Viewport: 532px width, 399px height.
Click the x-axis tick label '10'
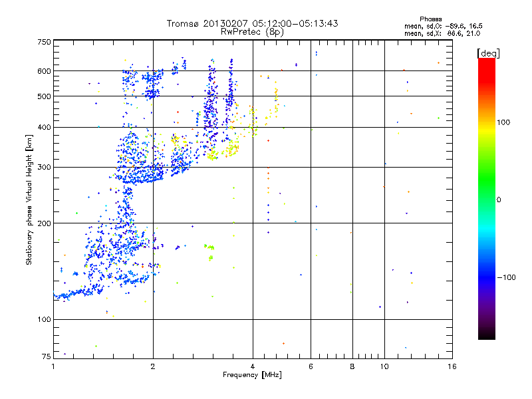[x=384, y=366]
